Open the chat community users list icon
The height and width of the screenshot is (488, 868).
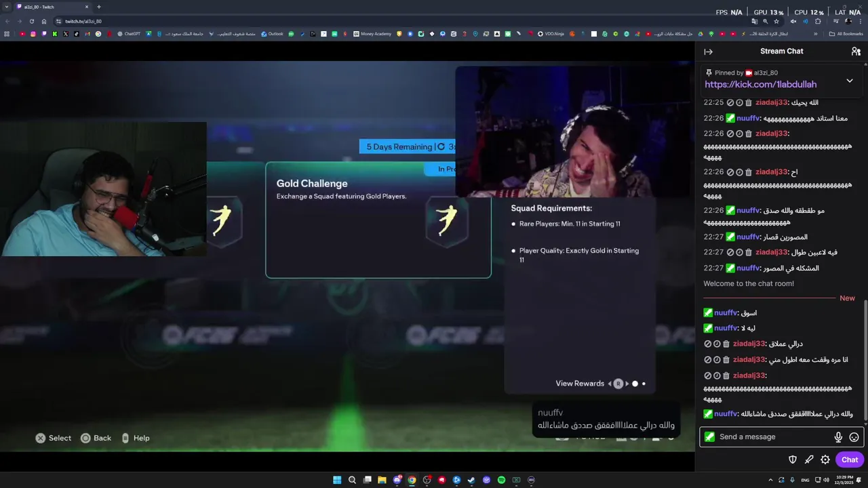(x=856, y=52)
